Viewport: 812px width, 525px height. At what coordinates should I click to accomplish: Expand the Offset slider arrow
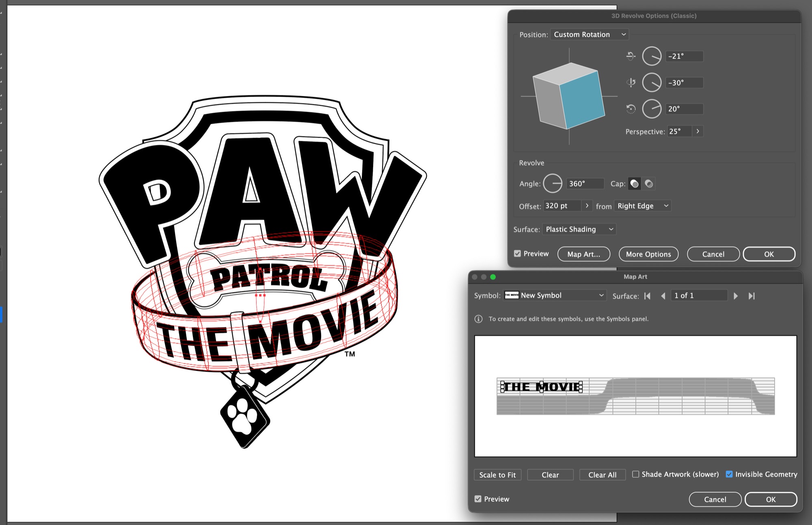click(587, 206)
